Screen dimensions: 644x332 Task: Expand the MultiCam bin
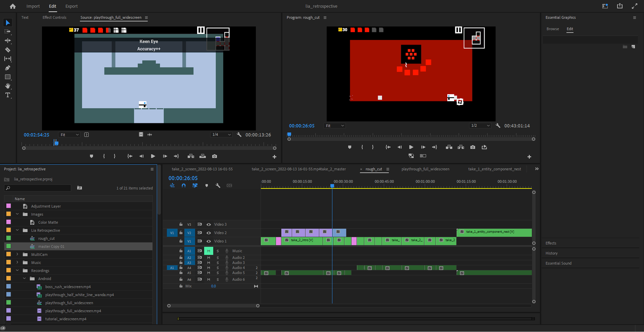click(17, 254)
